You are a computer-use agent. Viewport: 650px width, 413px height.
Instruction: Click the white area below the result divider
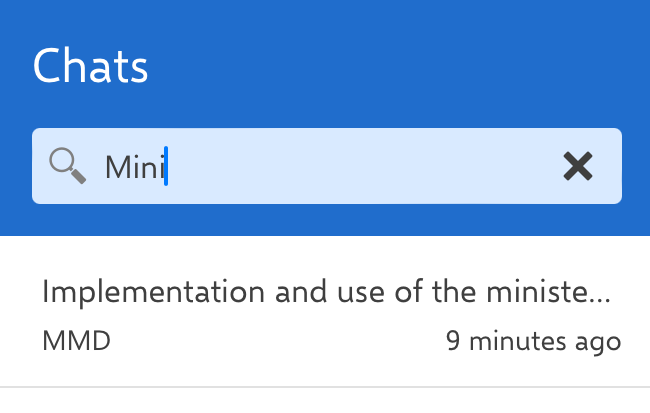[325, 401]
